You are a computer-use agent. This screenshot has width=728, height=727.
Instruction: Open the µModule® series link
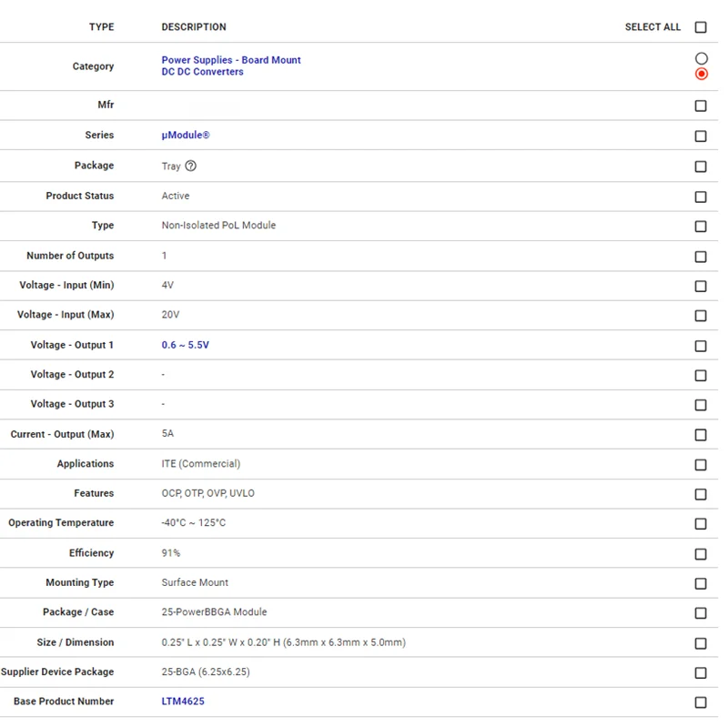(186, 136)
